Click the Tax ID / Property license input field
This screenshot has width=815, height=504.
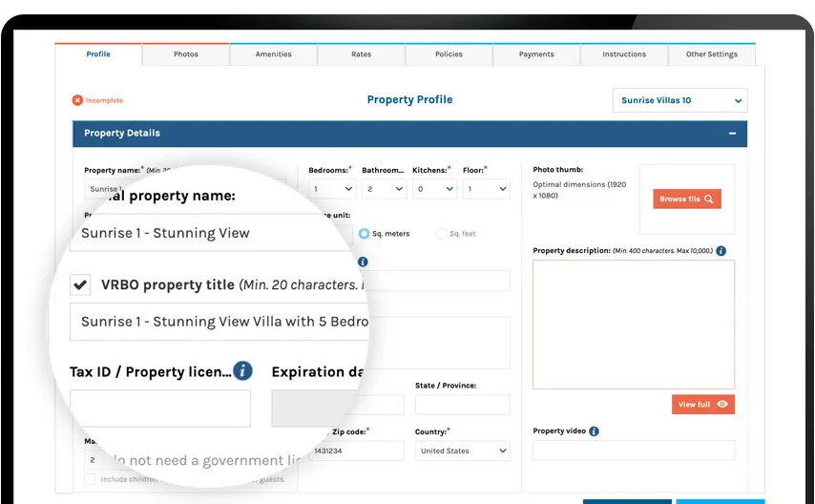tap(160, 409)
